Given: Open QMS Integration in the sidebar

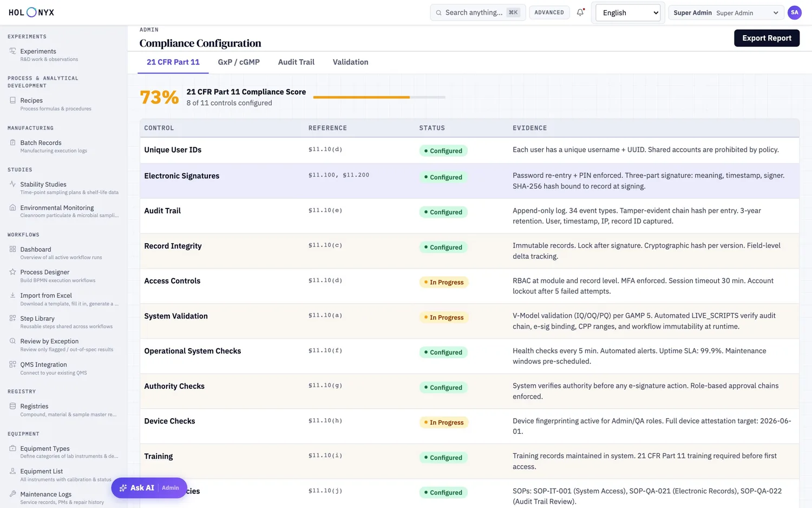Looking at the screenshot, I should tap(64, 368).
